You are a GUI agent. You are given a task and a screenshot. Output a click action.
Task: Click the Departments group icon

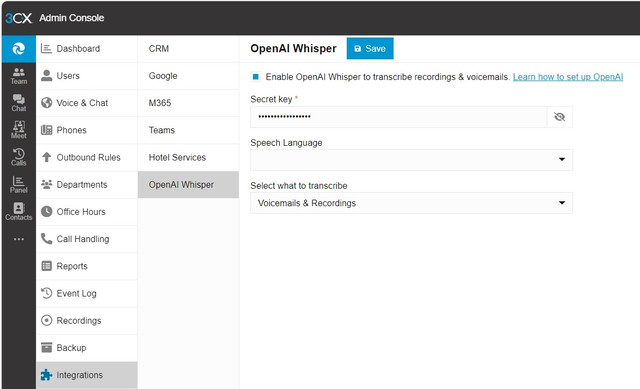(x=47, y=184)
